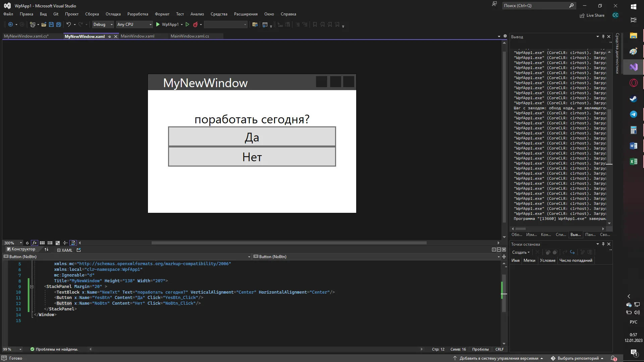The height and width of the screenshot is (362, 644).
Task: Click the Open File folder icon
Action: click(44, 24)
